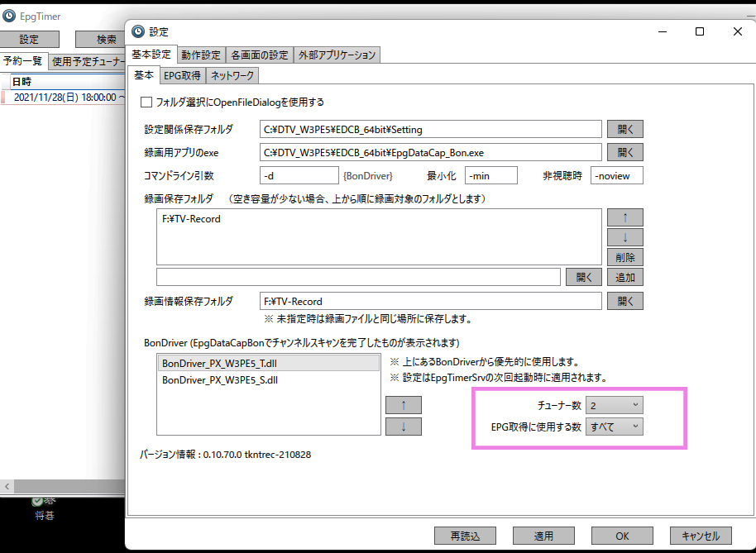Image resolution: width=756 pixels, height=553 pixels.
Task: Click the コマンドライン引数 -d field
Action: 299,175
